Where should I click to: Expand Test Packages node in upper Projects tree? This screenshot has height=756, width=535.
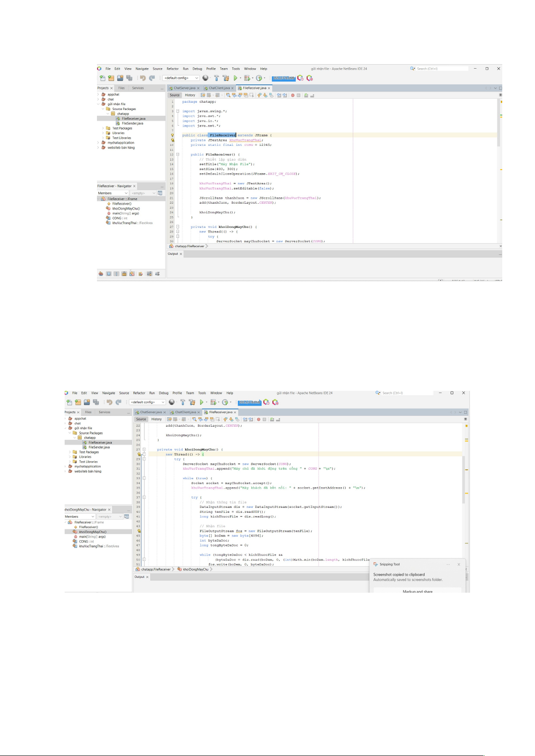coord(103,128)
